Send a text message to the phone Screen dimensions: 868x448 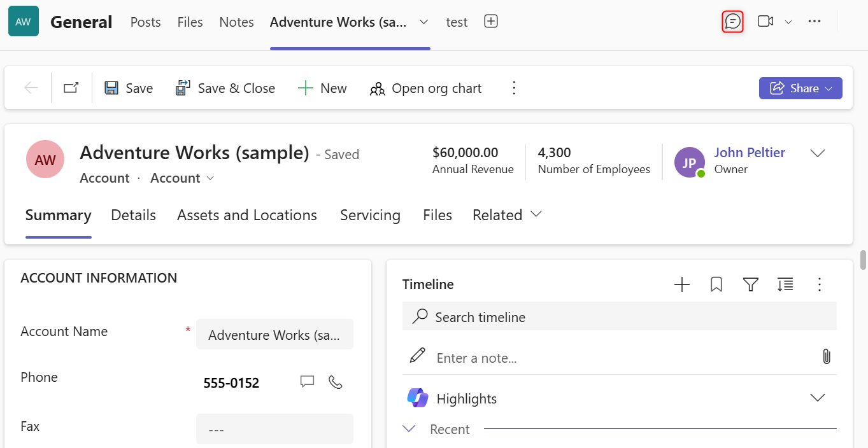[x=308, y=382]
